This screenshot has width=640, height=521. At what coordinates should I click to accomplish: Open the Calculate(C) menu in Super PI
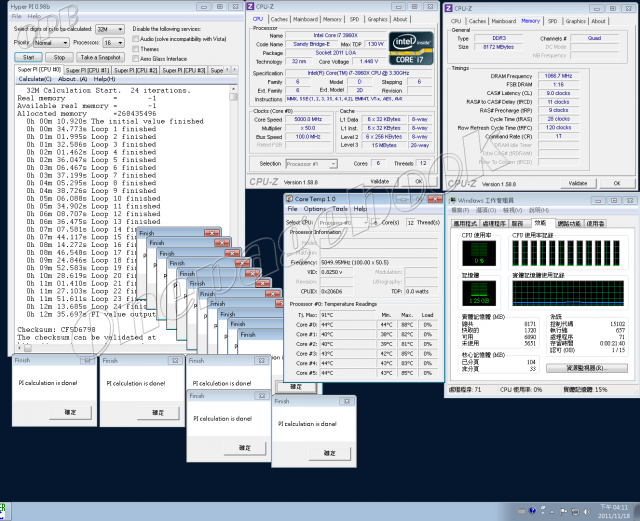35,79
